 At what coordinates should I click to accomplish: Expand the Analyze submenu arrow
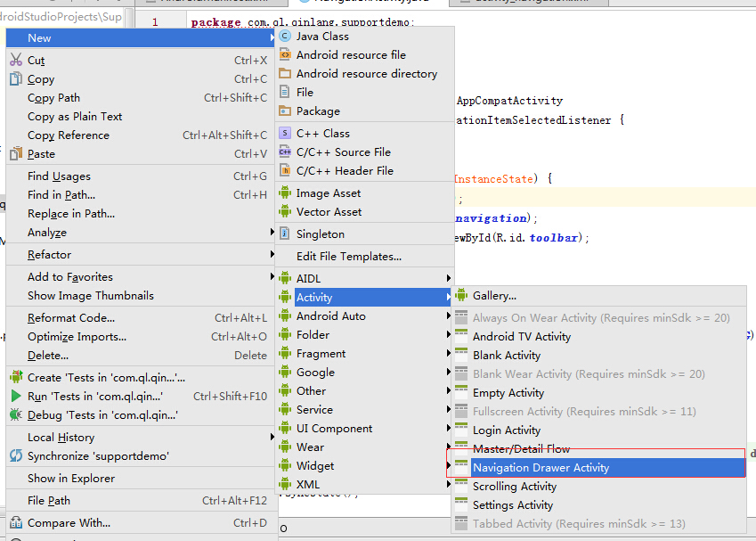[272, 232]
